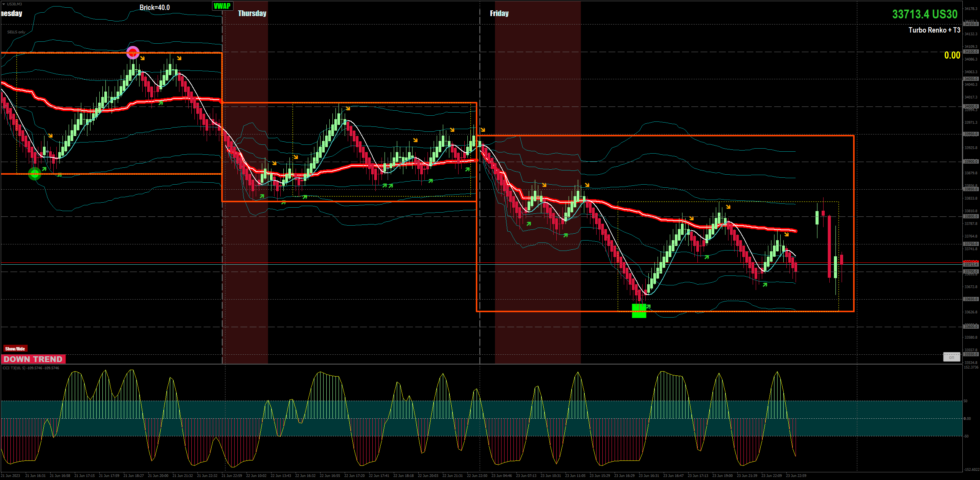Click the orange arrow beside pink circle
980x480 pixels.
(143, 58)
